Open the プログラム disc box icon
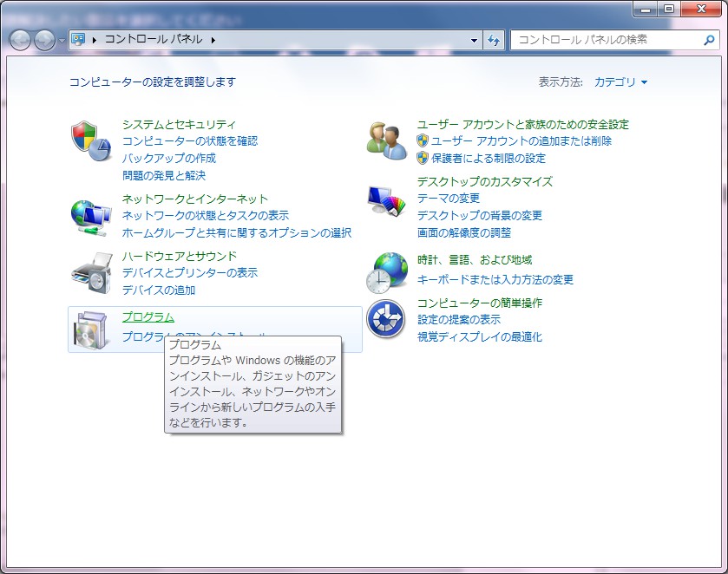The width and height of the screenshot is (728, 574). pyautogui.click(x=91, y=330)
